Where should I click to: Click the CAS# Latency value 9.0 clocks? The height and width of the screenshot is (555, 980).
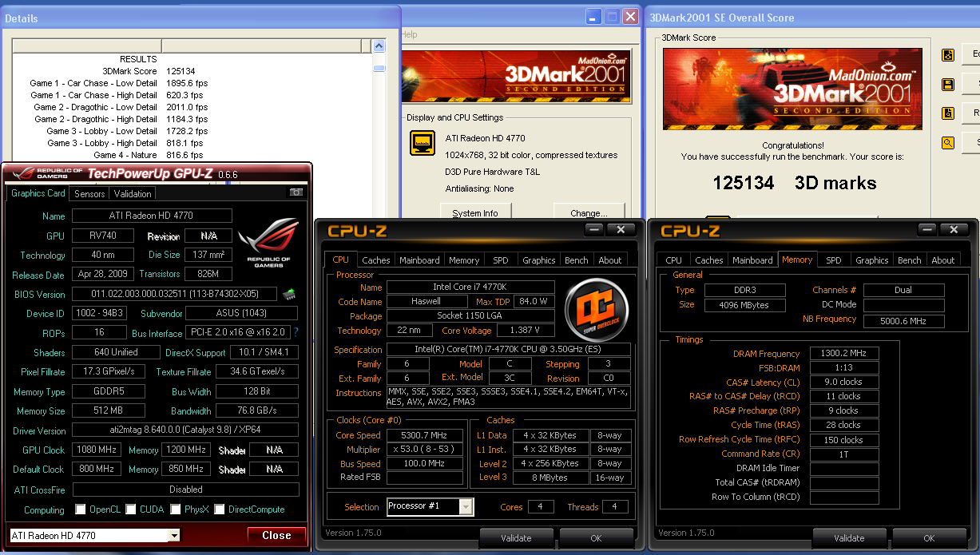844,382
